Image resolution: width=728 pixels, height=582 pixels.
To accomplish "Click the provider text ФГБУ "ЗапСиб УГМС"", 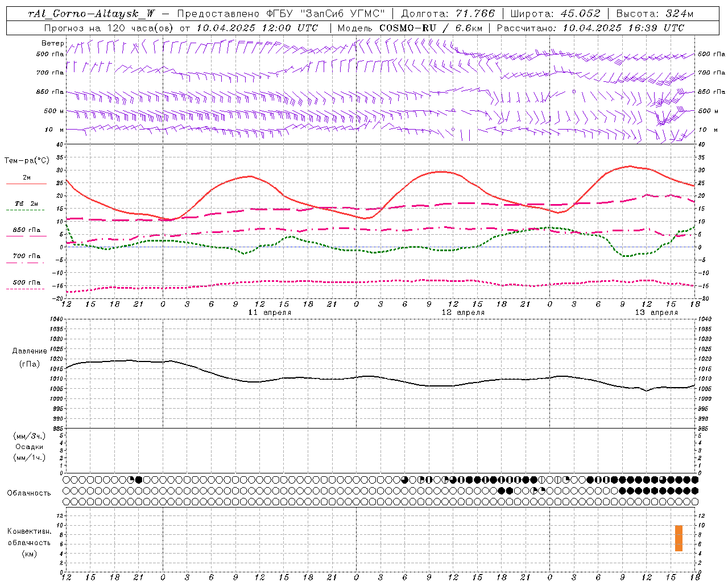I will 326,14.
